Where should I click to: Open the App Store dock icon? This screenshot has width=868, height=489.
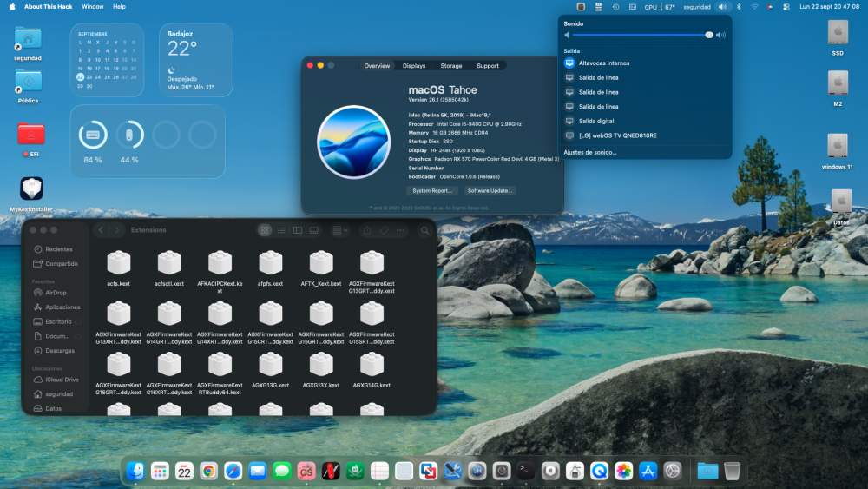tap(648, 471)
